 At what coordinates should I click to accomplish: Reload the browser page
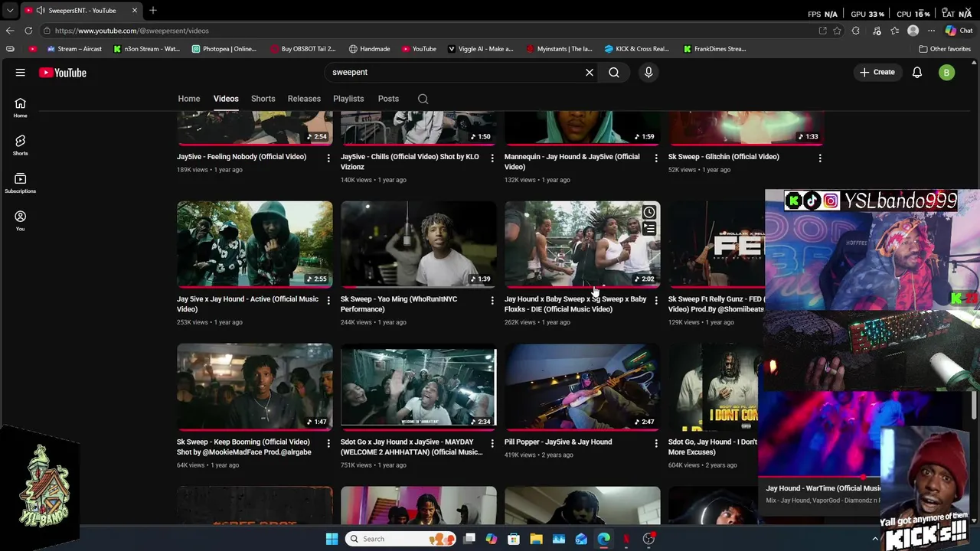click(28, 31)
